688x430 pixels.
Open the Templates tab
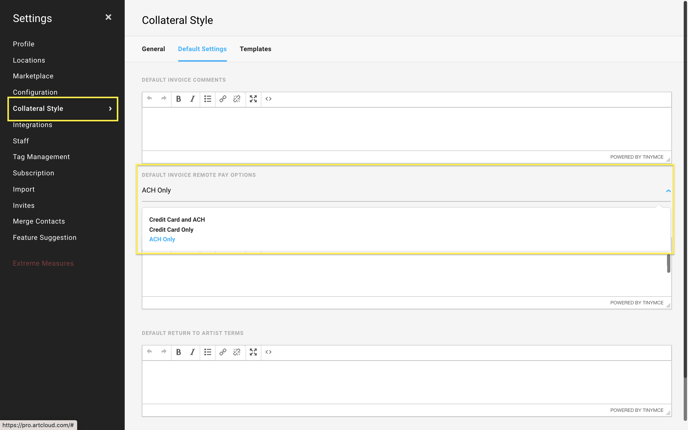(x=255, y=49)
